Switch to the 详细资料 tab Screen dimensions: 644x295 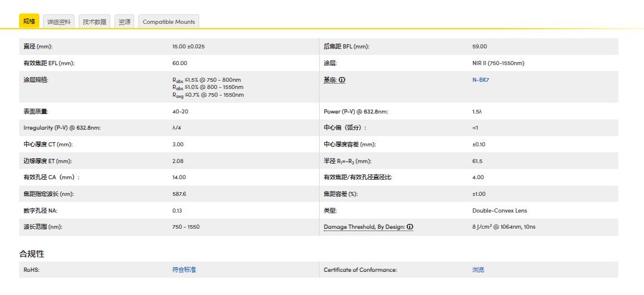point(59,22)
